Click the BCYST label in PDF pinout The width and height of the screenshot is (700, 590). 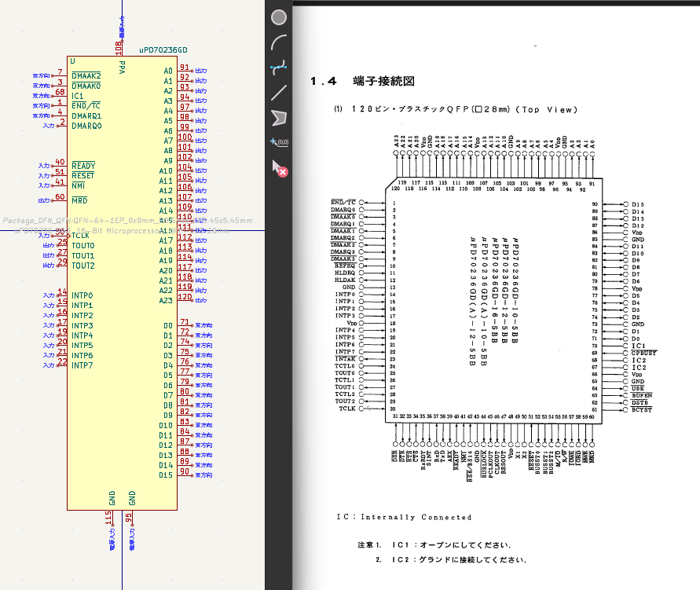click(x=642, y=409)
